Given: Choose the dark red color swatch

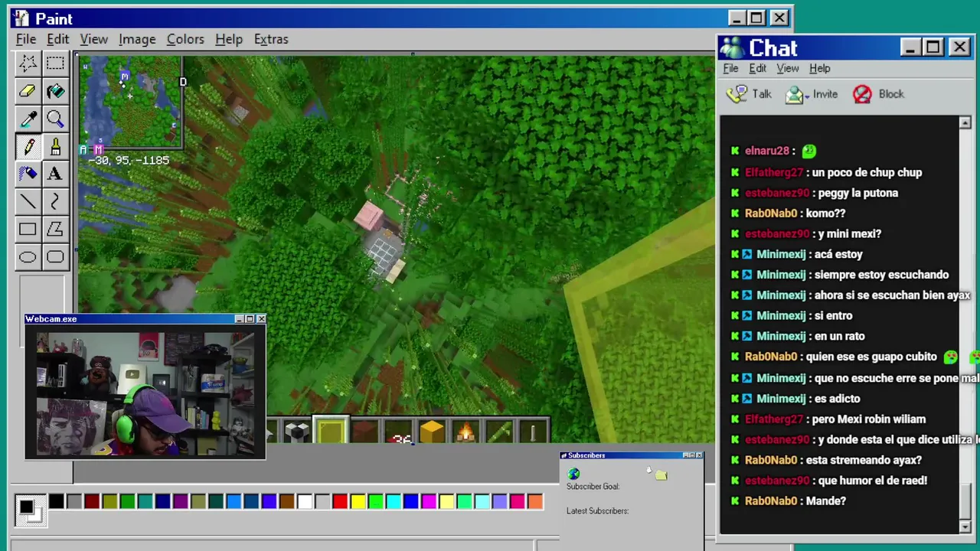Looking at the screenshot, I should (x=92, y=502).
